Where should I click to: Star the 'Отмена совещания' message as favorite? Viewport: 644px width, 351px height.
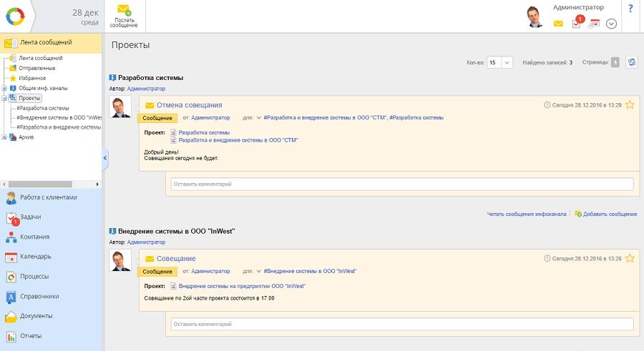pyautogui.click(x=630, y=105)
